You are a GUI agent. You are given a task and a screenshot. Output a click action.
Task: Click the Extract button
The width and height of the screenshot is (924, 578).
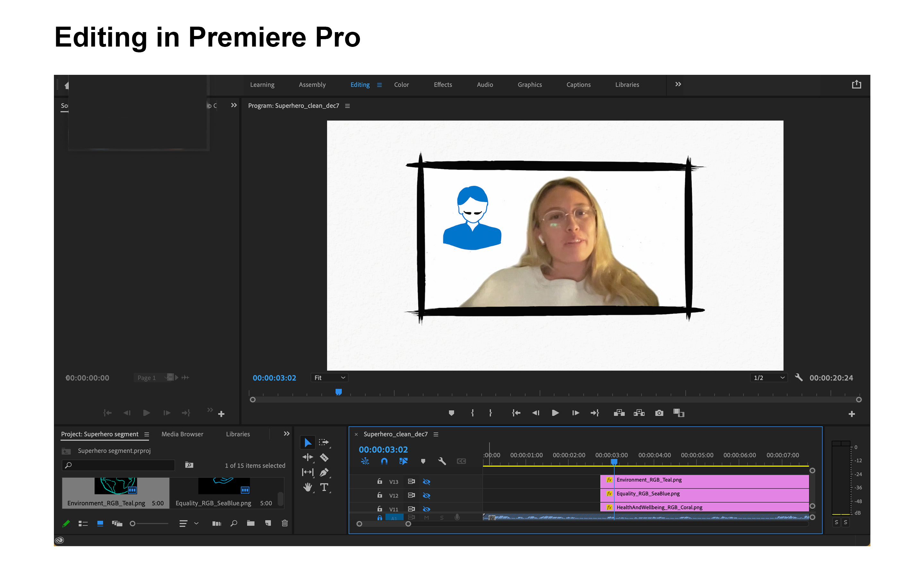click(x=639, y=413)
